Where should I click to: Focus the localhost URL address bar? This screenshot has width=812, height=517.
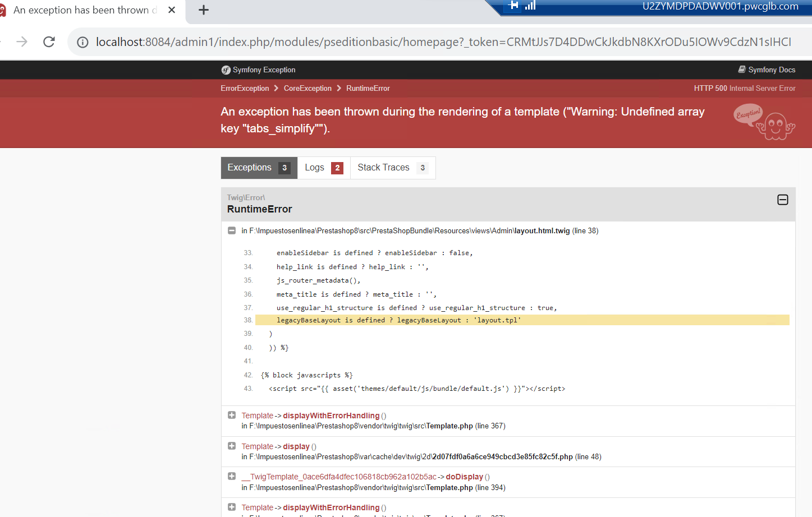pyautogui.click(x=443, y=42)
